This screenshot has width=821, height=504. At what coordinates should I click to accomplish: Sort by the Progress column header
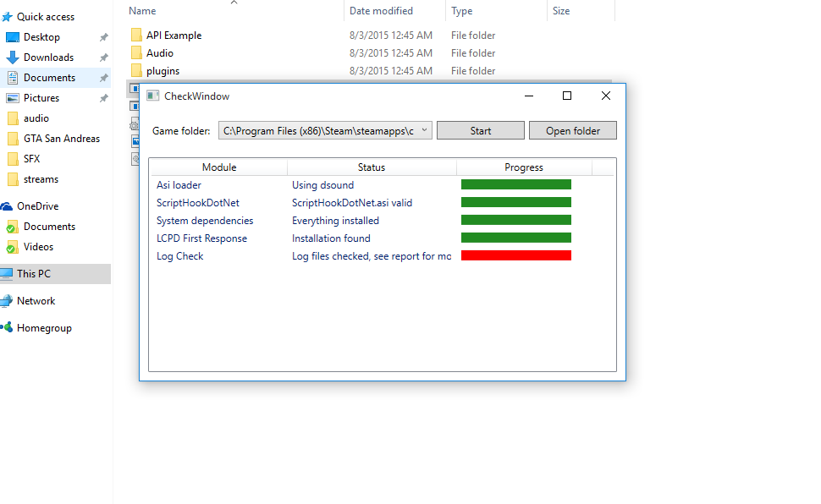[524, 167]
